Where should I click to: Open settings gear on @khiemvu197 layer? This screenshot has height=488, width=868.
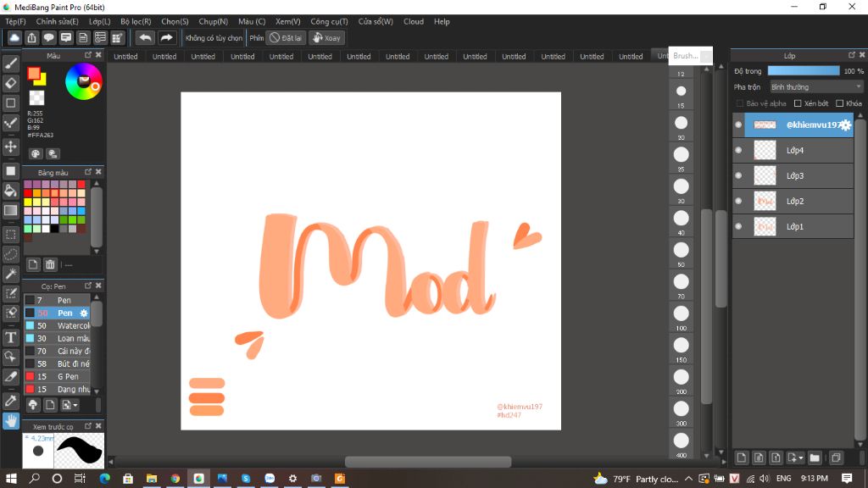click(845, 125)
